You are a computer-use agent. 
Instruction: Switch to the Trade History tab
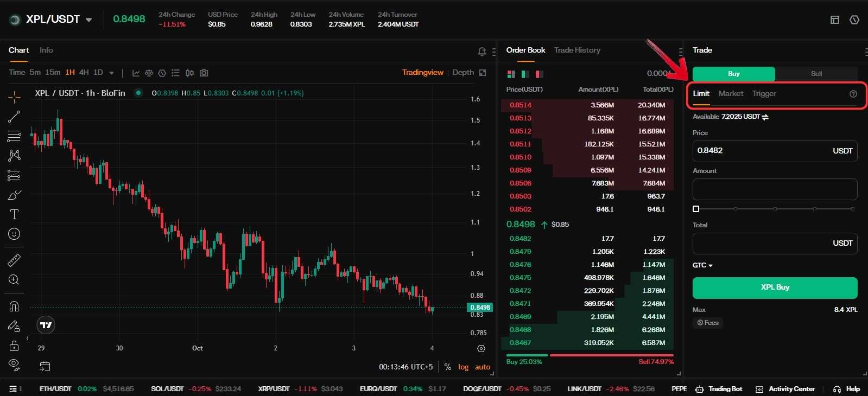click(576, 50)
